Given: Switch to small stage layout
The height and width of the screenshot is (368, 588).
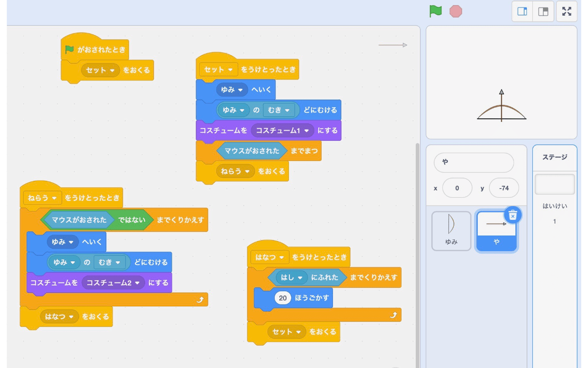Looking at the screenshot, I should pos(522,11).
